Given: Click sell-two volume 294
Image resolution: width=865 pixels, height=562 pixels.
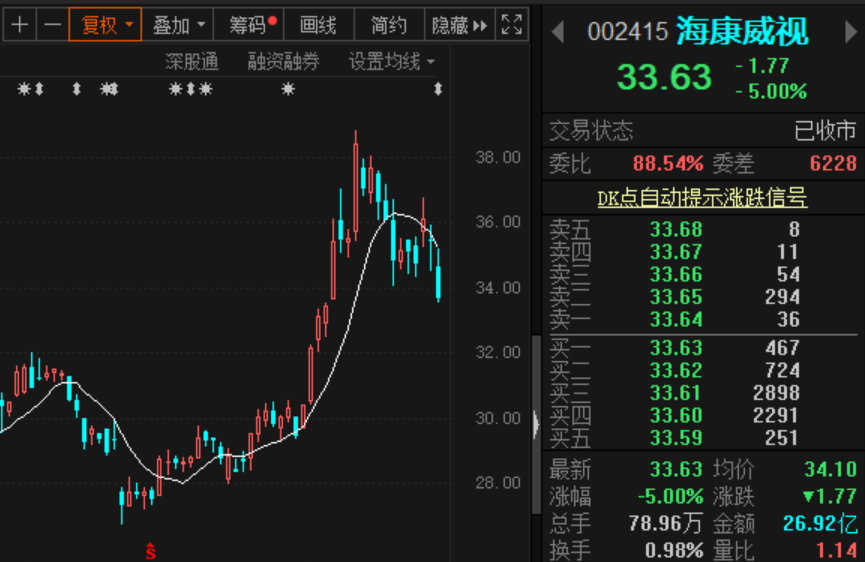Looking at the screenshot, I should tap(782, 297).
